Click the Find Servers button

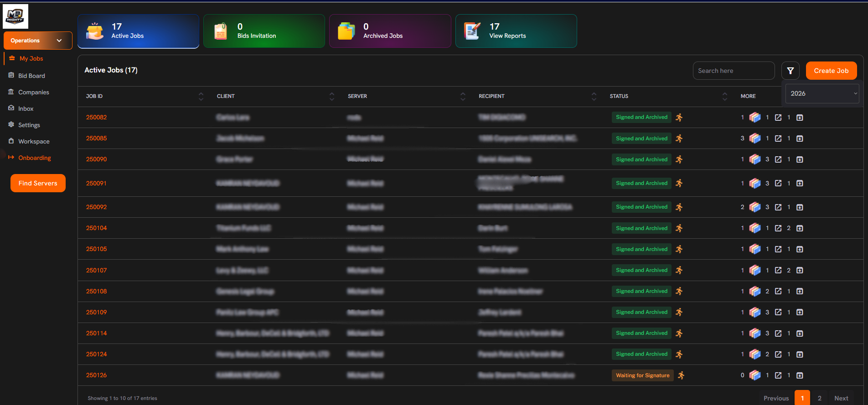pos(38,183)
